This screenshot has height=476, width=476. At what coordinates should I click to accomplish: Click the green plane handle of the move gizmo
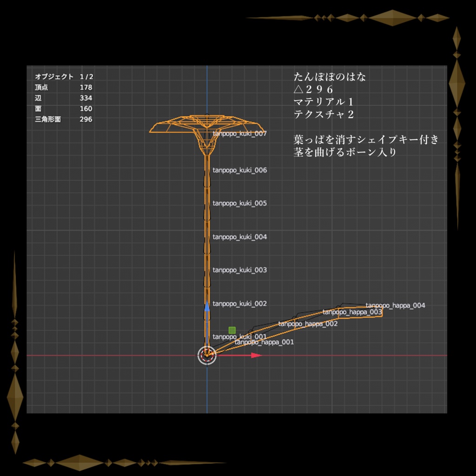[x=232, y=330]
